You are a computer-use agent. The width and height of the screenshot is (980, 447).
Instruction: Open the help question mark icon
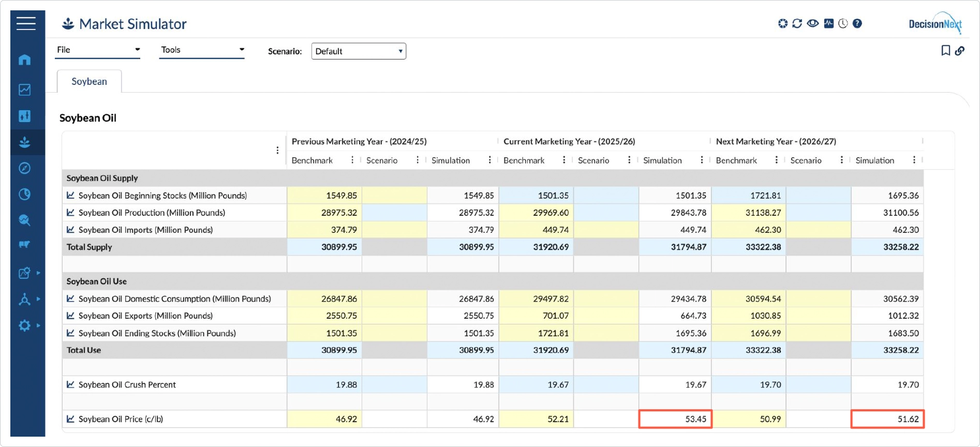(x=857, y=23)
